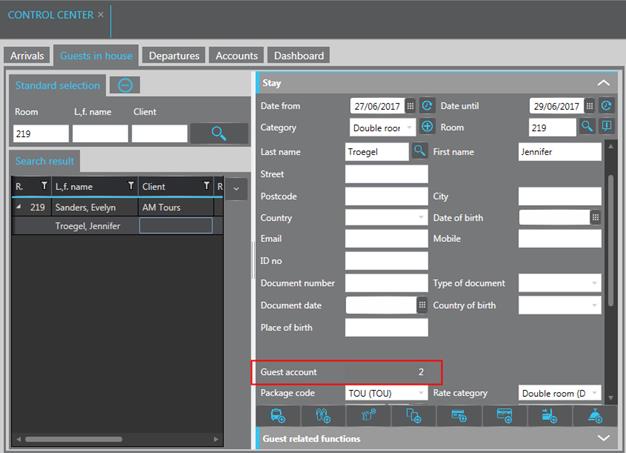Click the search magnifier in Standard selection

(219, 133)
